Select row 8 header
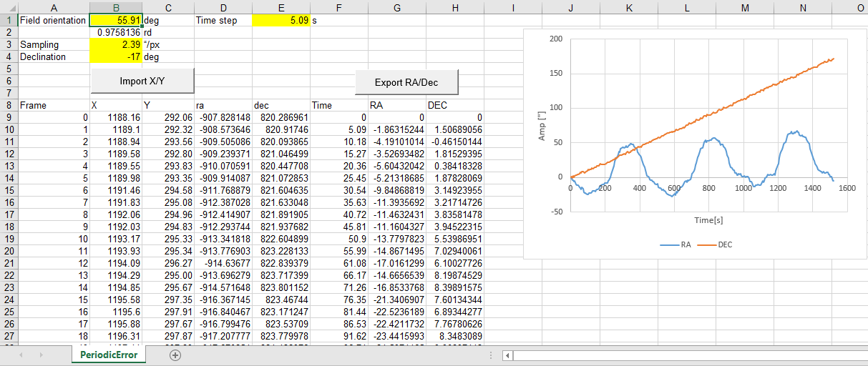 pyautogui.click(x=9, y=105)
